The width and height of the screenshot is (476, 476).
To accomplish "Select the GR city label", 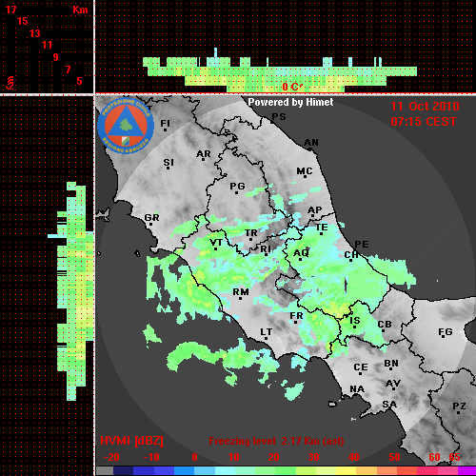I will coord(151,218).
